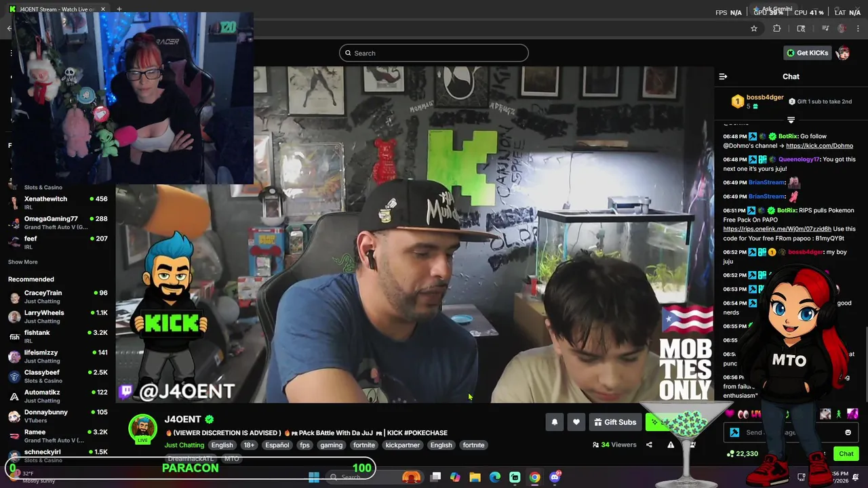Open the kick.com/Dohmo chat link
The image size is (868, 488).
tap(819, 146)
